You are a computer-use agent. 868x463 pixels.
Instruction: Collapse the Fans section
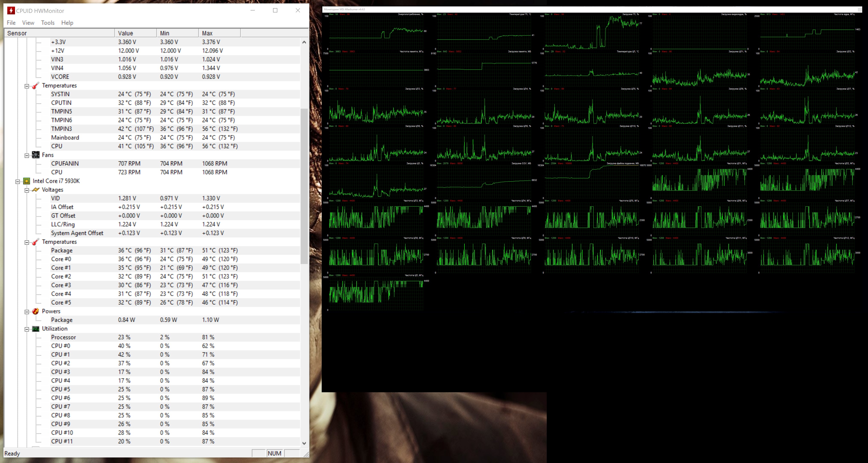tap(27, 155)
